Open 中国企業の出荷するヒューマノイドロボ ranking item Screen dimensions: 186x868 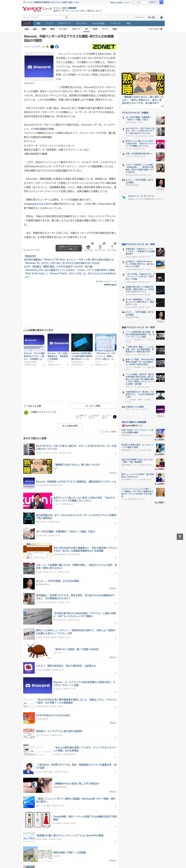[x=140, y=251]
